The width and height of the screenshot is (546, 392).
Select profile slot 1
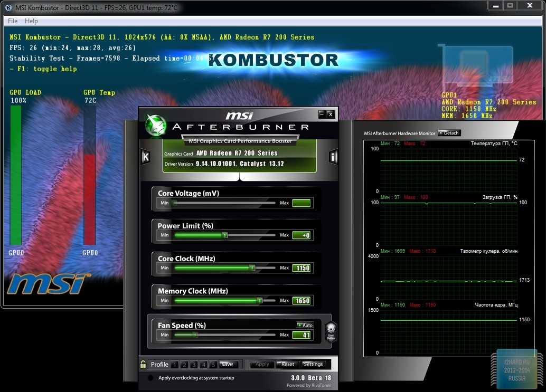(x=175, y=365)
